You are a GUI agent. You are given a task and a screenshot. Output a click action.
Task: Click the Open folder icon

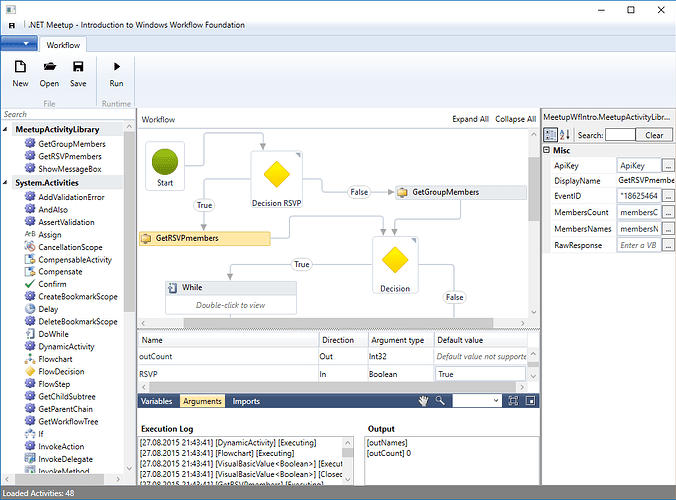click(50, 67)
